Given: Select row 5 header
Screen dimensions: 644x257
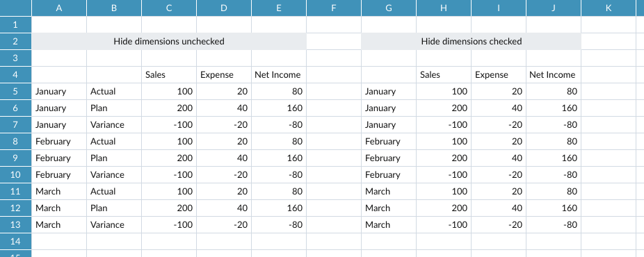Looking at the screenshot, I should pos(15,92).
